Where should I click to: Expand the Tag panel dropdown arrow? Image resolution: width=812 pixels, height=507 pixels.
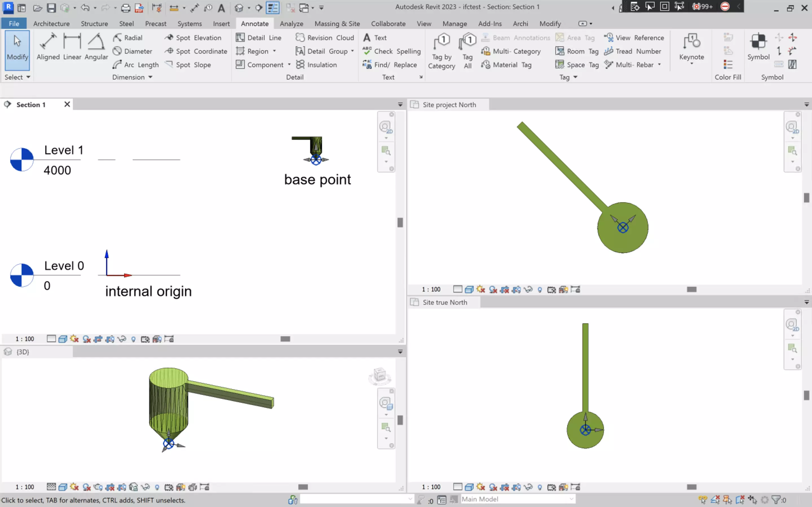[x=575, y=77]
